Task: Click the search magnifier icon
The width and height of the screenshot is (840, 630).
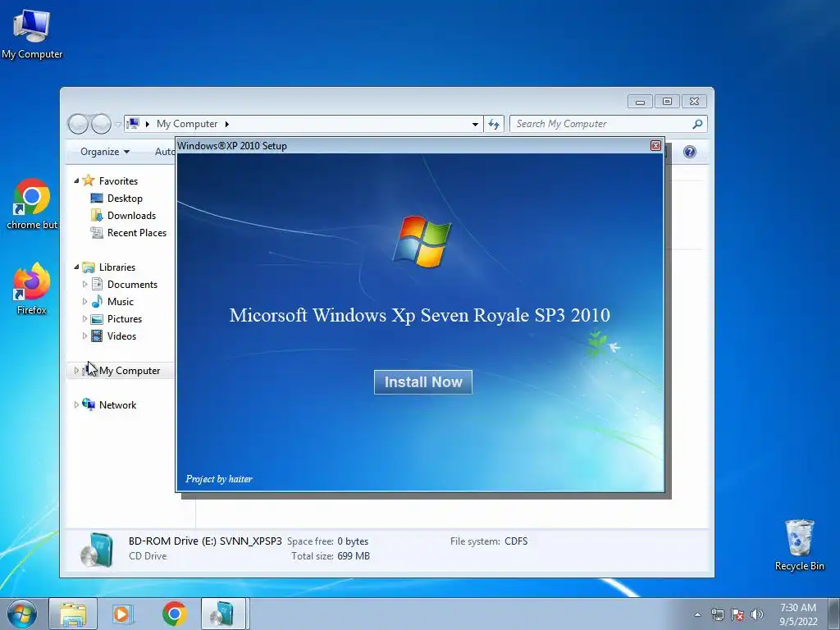Action: (697, 124)
